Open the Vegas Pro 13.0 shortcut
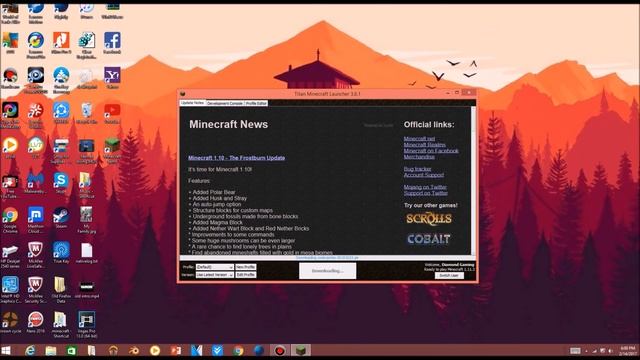 point(87,324)
